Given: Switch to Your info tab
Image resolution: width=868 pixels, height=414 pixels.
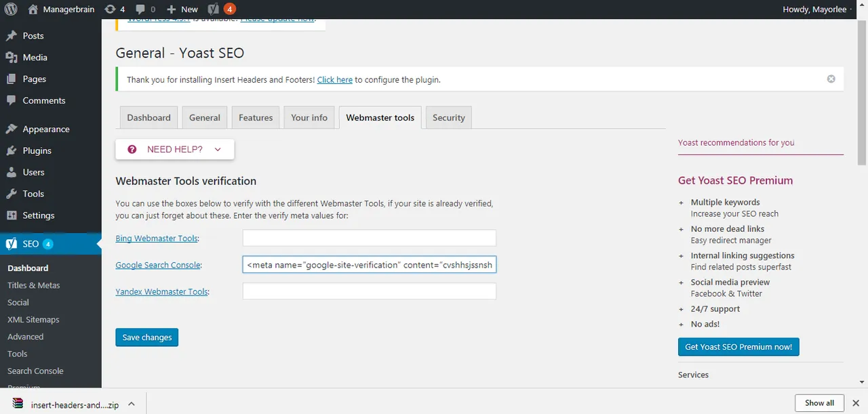Looking at the screenshot, I should click(309, 117).
